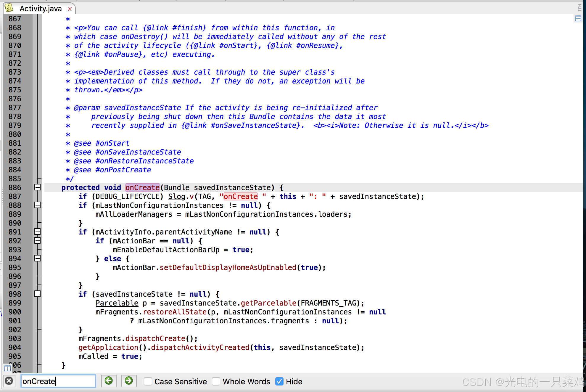Viewport: 586px width, 392px height.
Task: Click the horizontal split editor icon
Action: click(x=578, y=19)
